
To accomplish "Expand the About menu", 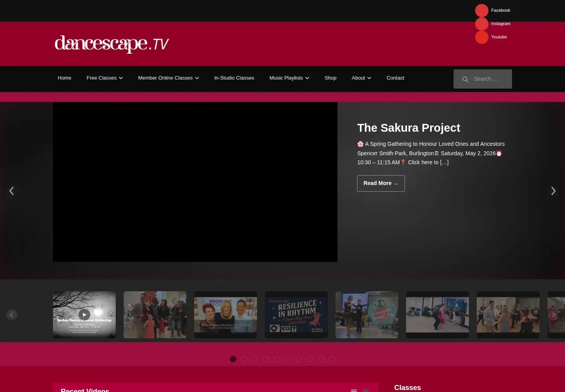I will pyautogui.click(x=361, y=78).
